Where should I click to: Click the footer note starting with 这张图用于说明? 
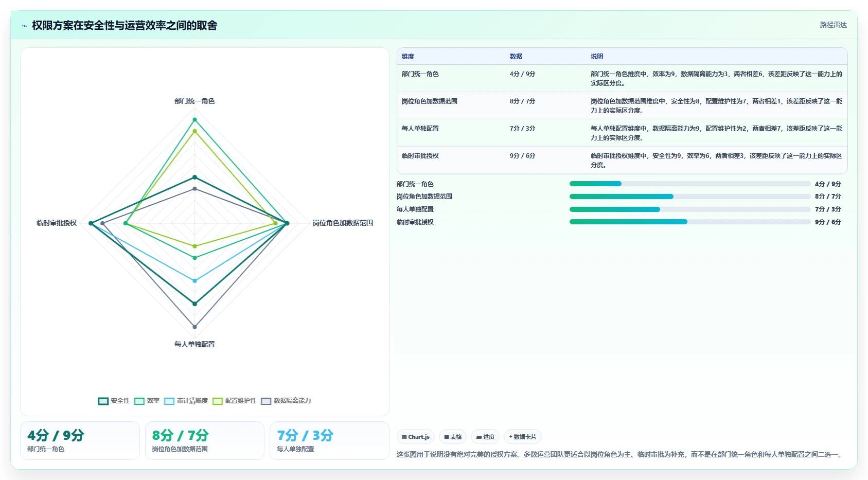coord(620,454)
